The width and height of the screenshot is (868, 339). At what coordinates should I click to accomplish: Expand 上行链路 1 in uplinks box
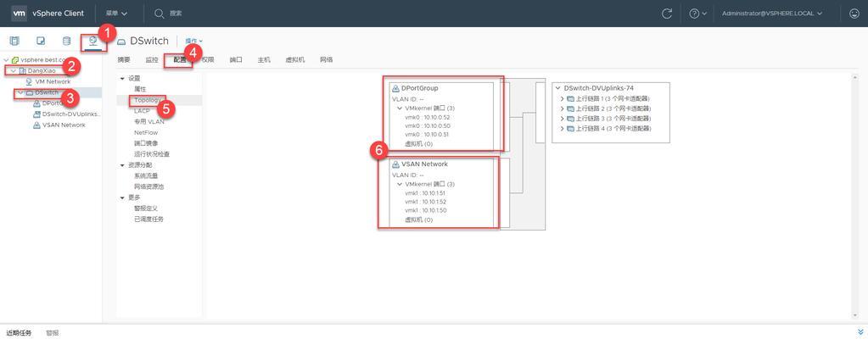563,98
